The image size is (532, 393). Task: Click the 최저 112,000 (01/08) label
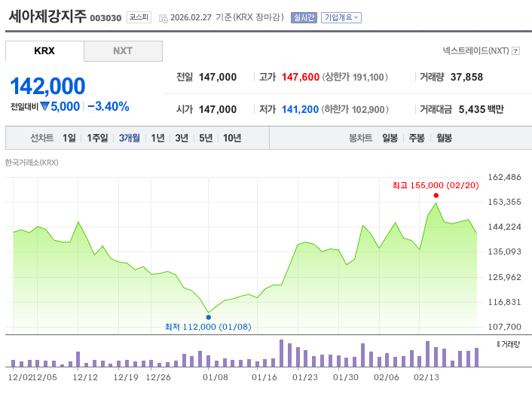coord(208,327)
